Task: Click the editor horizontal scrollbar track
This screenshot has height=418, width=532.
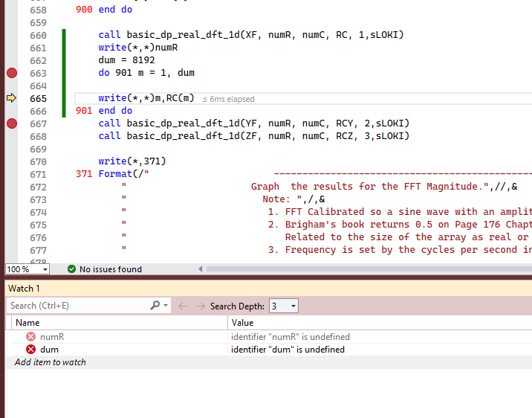Action: (x=369, y=269)
